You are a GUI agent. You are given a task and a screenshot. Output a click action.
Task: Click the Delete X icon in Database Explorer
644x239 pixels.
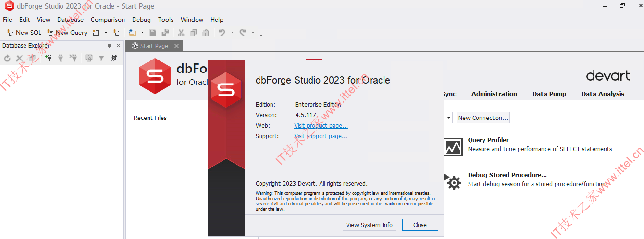[x=20, y=58]
